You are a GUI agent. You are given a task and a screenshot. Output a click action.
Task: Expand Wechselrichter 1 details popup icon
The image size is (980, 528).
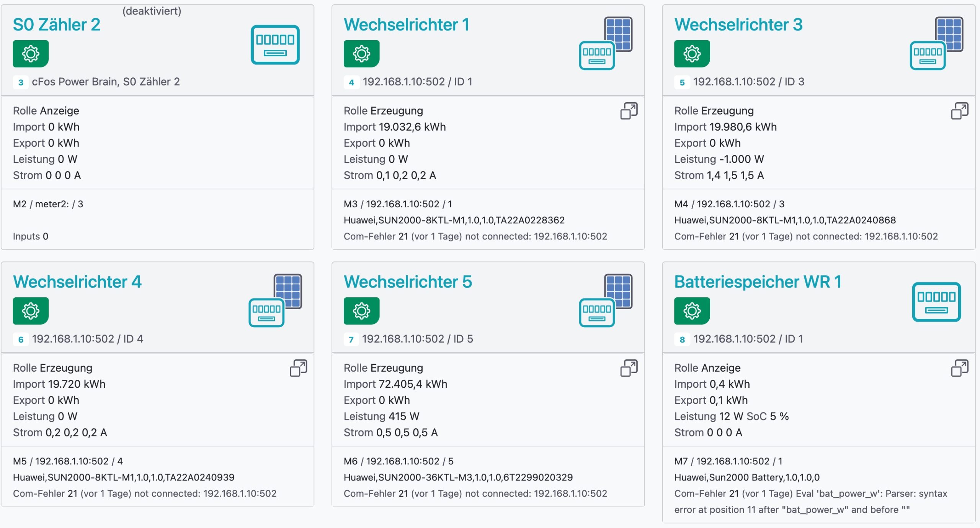(629, 111)
